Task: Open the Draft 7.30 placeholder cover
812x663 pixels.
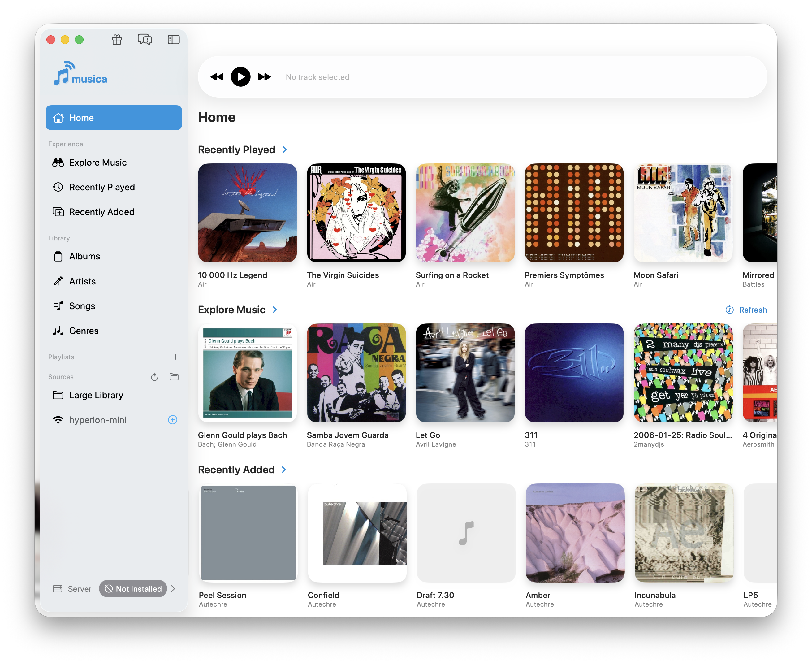Action: point(466,533)
